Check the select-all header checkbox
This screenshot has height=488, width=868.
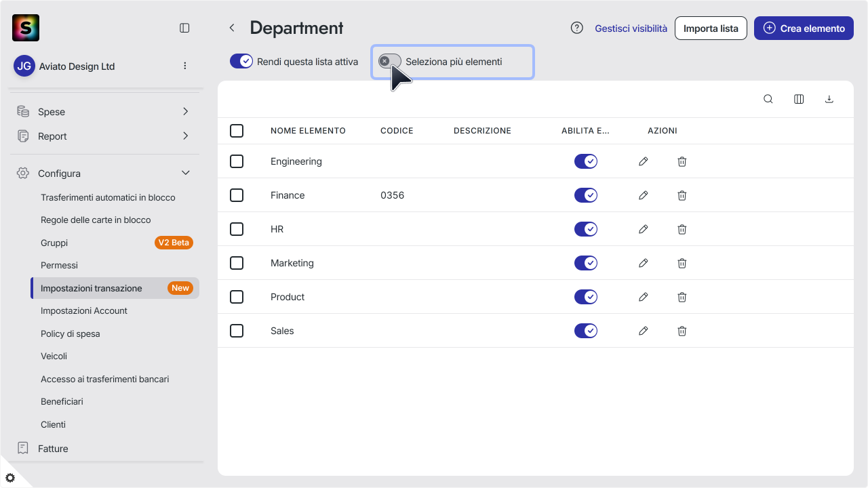(237, 131)
